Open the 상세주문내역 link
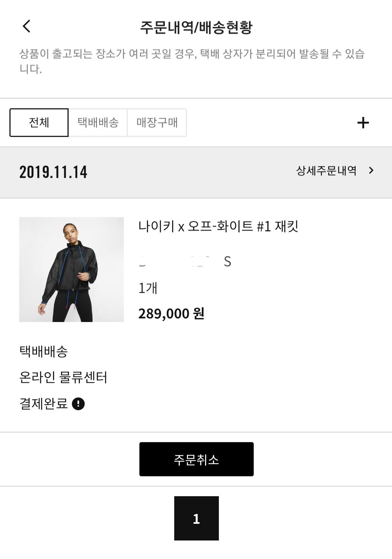Viewport: 392px width, 559px height. (x=326, y=170)
